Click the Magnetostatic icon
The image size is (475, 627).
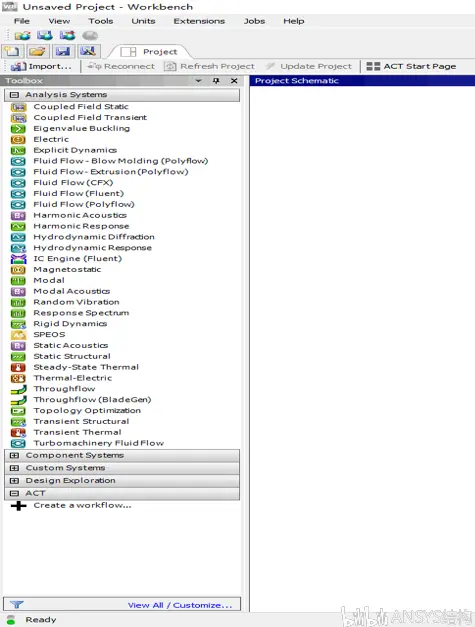(x=18, y=270)
